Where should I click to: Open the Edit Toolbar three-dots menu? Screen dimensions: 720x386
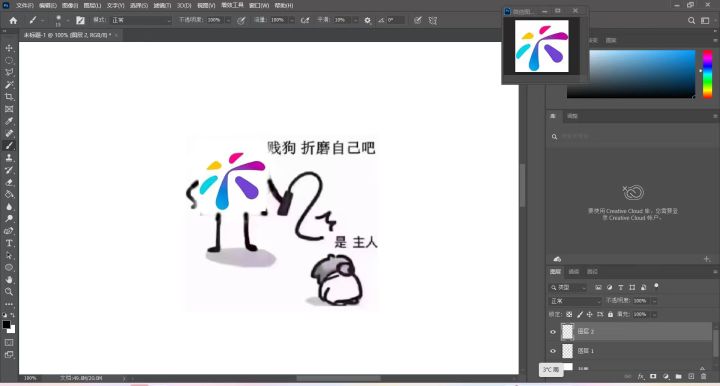click(9, 304)
